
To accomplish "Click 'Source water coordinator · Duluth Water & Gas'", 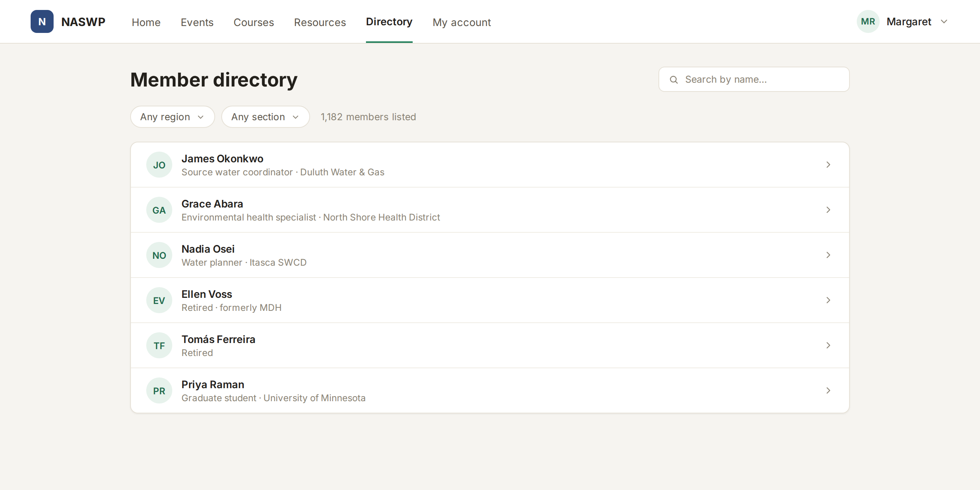I will point(283,172).
